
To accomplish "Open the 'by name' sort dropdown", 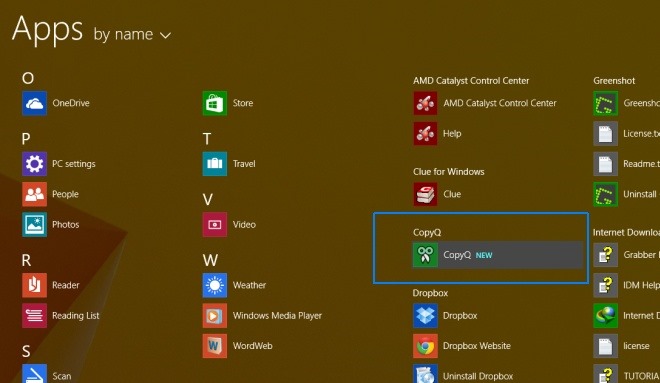I will click(x=132, y=34).
